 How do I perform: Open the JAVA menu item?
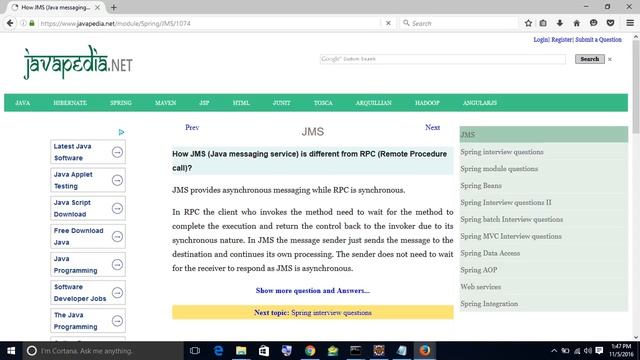(x=22, y=103)
